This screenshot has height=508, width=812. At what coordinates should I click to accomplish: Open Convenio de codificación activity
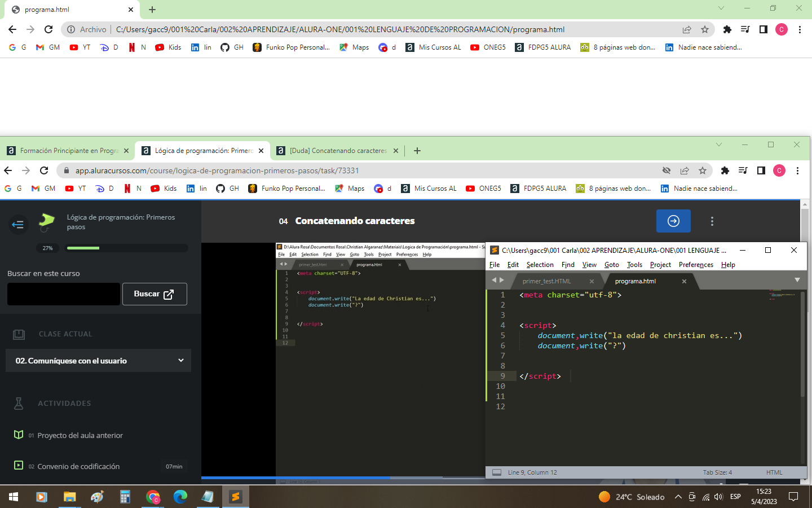tap(78, 466)
